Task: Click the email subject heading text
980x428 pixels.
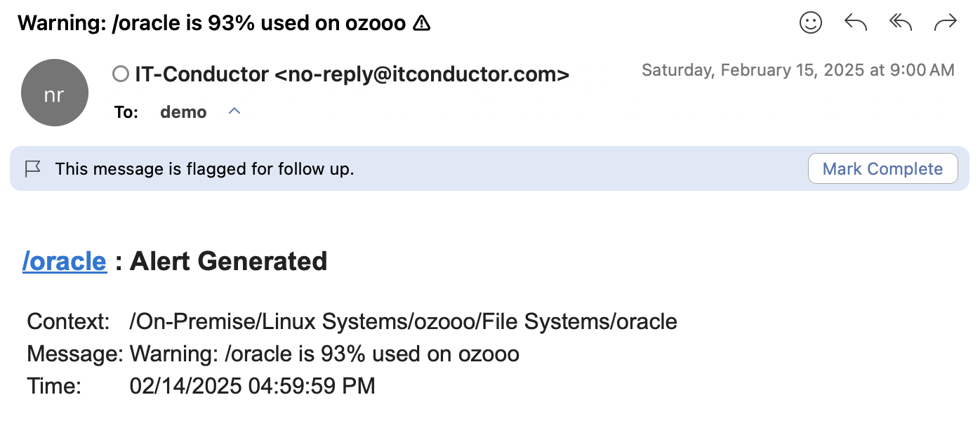Action: (x=212, y=23)
